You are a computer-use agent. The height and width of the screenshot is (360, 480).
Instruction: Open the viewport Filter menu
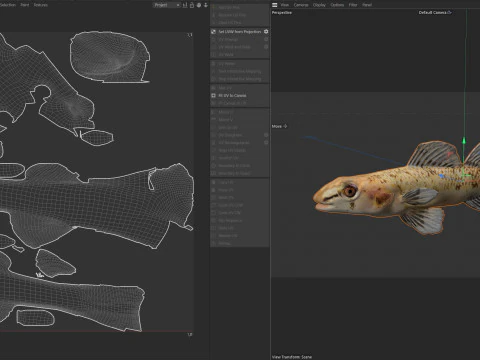click(x=353, y=5)
